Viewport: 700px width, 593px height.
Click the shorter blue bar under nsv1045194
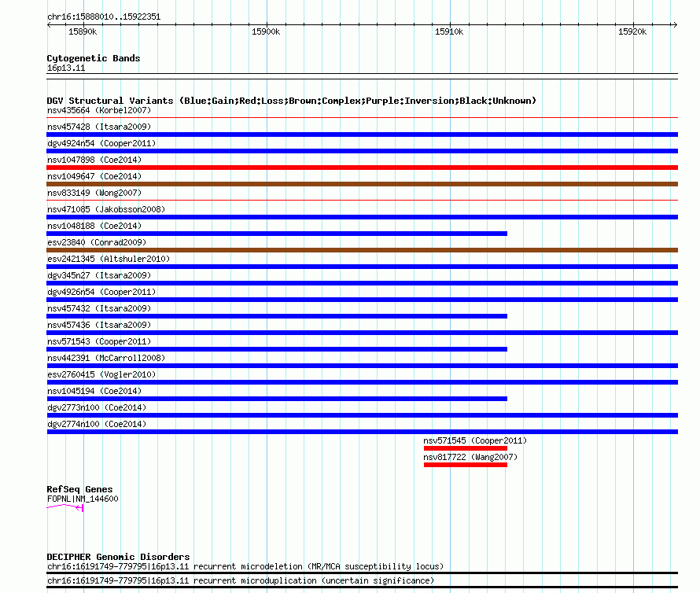[277, 399]
